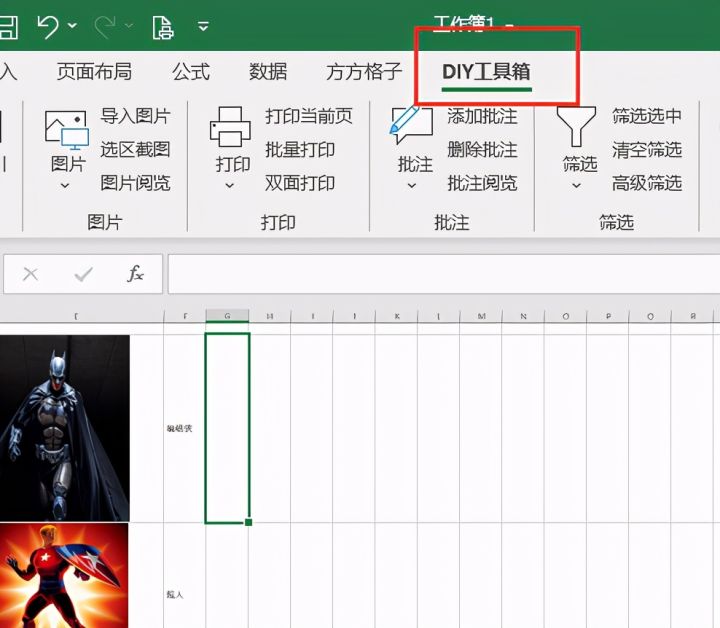
Task: Select the red superhero picture in sheet
Action: [x=64, y=576]
